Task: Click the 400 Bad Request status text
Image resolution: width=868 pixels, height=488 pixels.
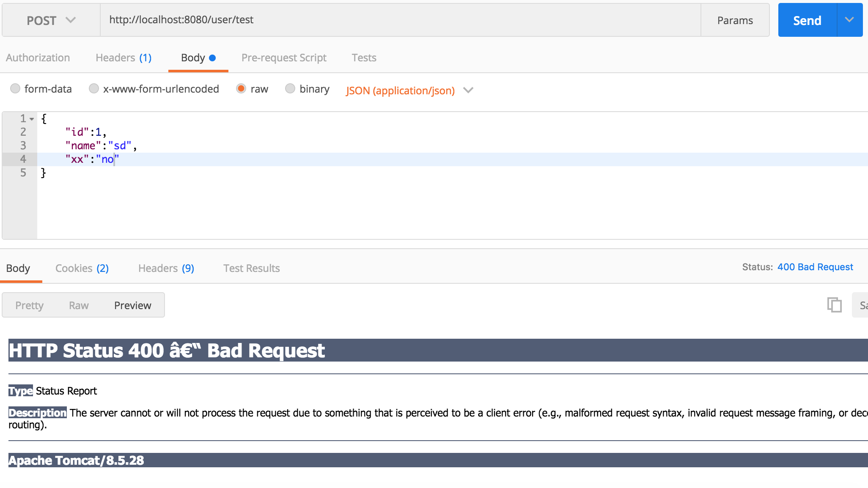Action: click(x=815, y=267)
